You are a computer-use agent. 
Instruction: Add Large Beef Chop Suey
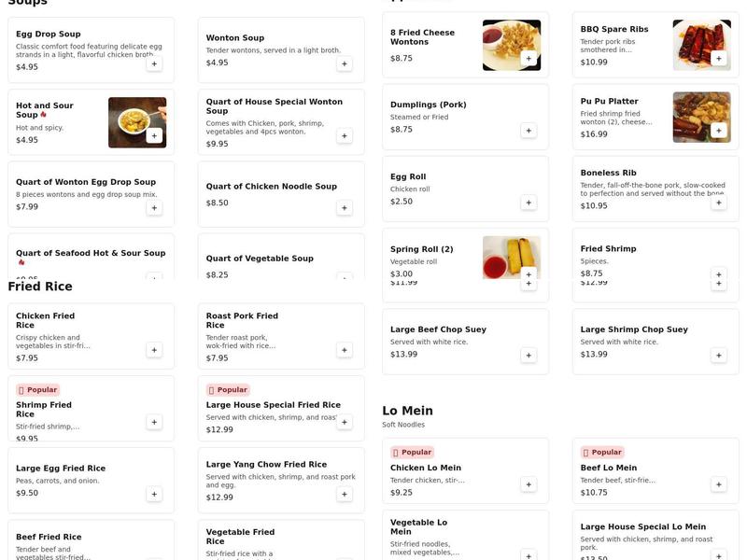(529, 355)
